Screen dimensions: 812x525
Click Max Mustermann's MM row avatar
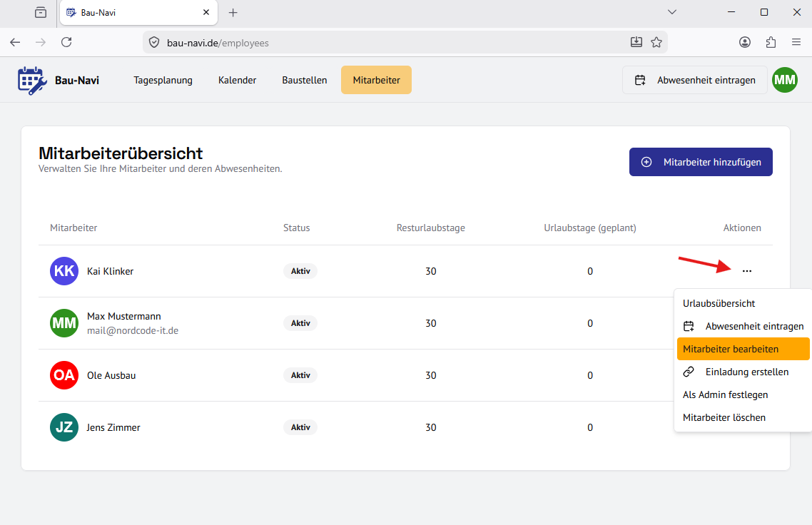click(x=64, y=323)
